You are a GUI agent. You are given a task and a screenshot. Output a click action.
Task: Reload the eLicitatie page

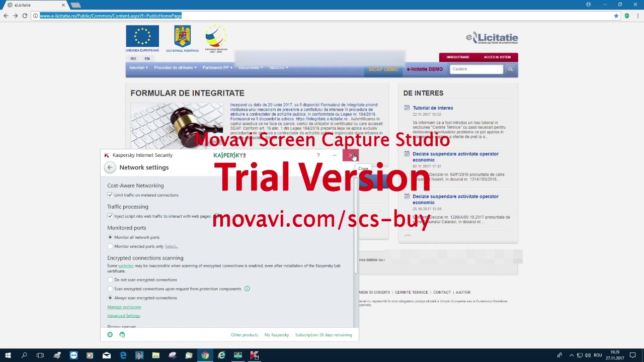point(25,16)
